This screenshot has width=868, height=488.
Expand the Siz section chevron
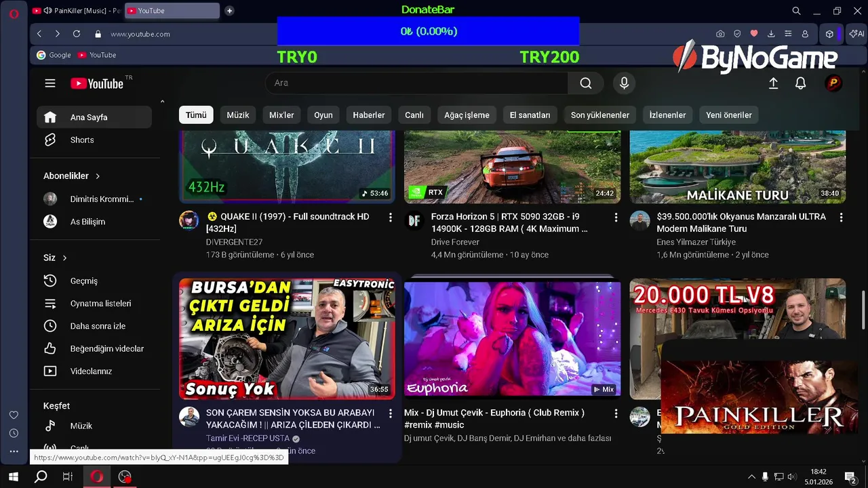pos(65,258)
